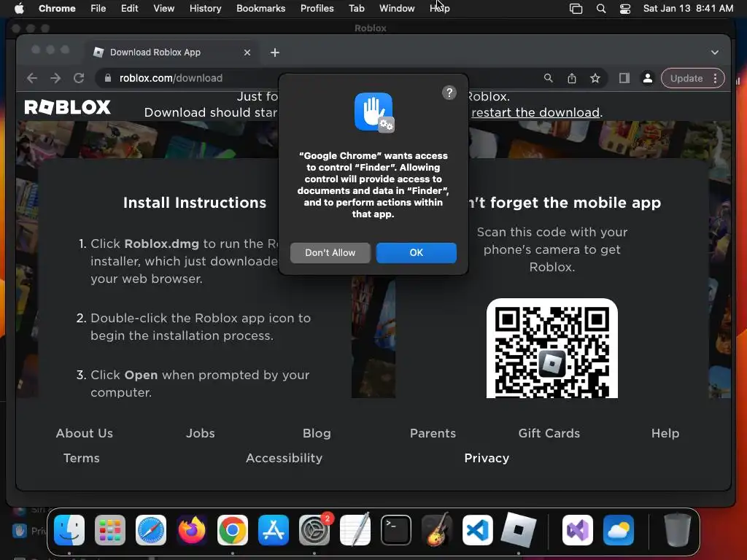
Task: Open the Weather app in the Dock
Action: click(x=619, y=530)
